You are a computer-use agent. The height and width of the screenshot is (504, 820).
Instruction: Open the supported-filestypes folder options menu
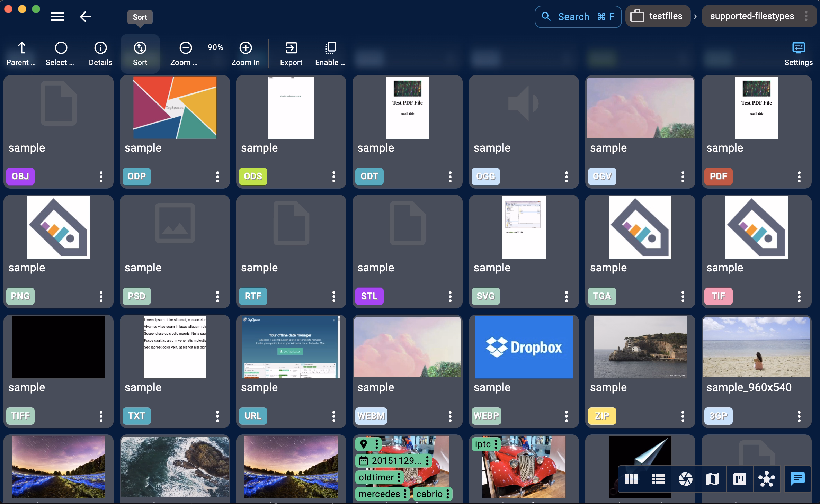(x=806, y=16)
